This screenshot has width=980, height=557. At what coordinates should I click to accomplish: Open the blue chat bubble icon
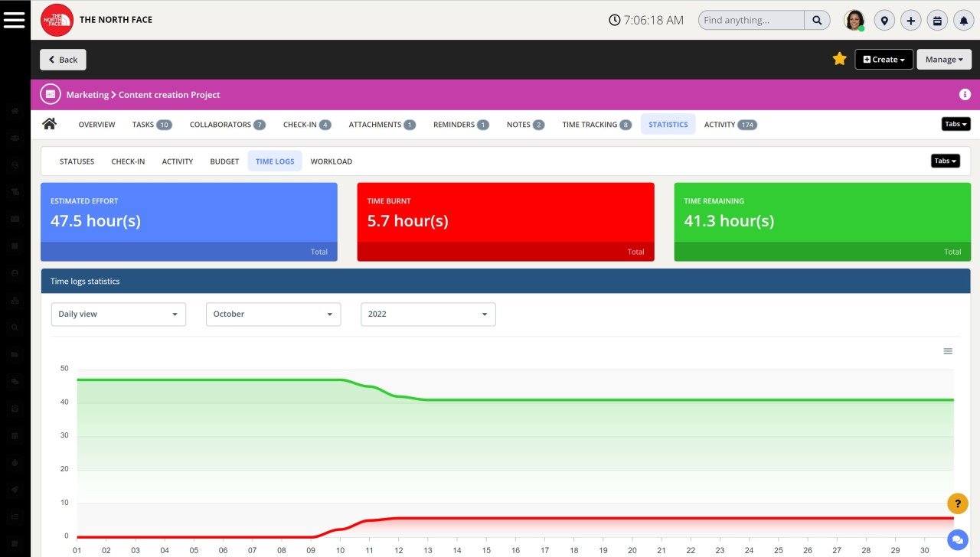click(x=957, y=539)
